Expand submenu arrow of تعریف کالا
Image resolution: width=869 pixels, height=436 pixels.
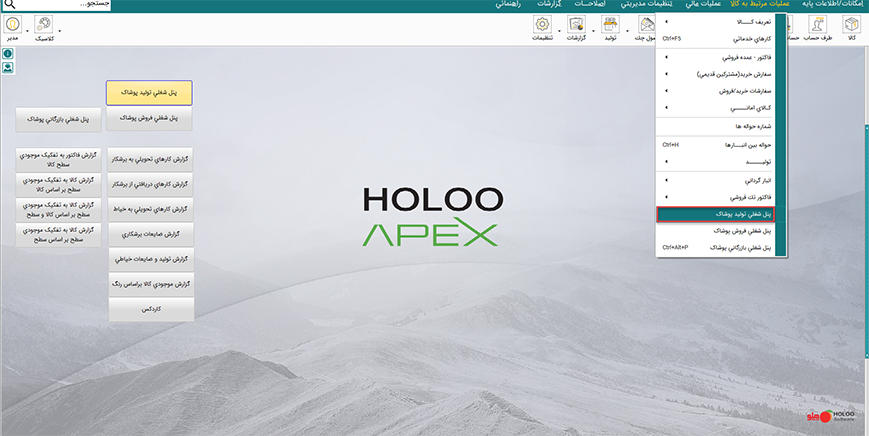[666, 22]
